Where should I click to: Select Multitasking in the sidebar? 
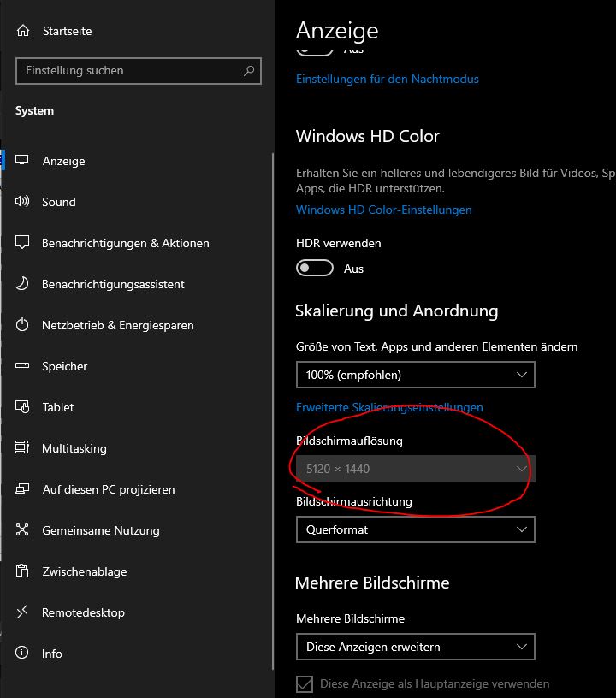pyautogui.click(x=74, y=448)
